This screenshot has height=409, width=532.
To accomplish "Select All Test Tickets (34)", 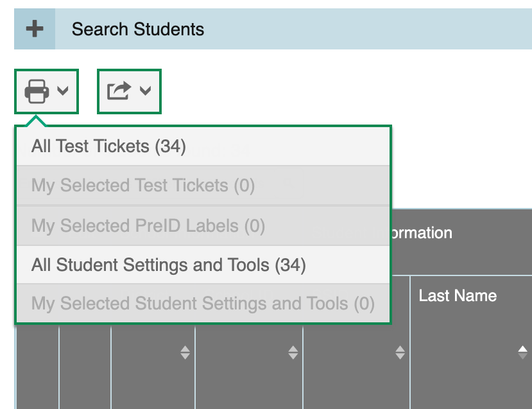I will point(108,146).
